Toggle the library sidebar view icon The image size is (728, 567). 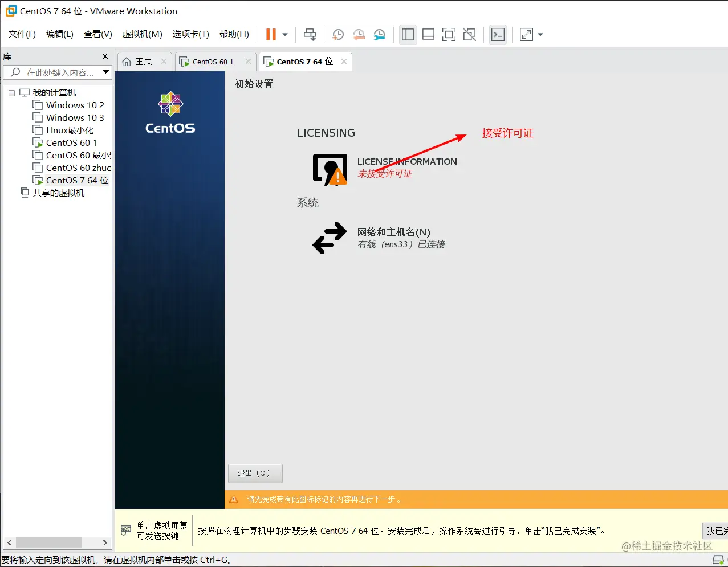tap(408, 35)
